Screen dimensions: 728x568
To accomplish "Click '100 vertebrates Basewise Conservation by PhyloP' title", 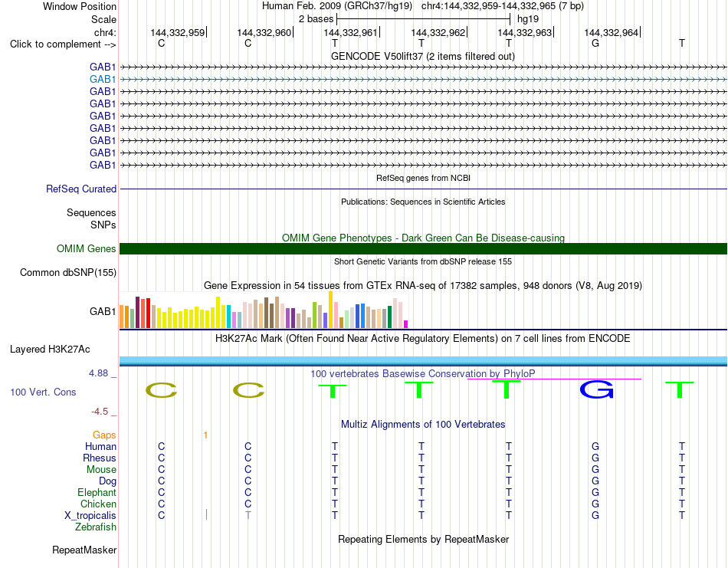I will (x=423, y=373).
